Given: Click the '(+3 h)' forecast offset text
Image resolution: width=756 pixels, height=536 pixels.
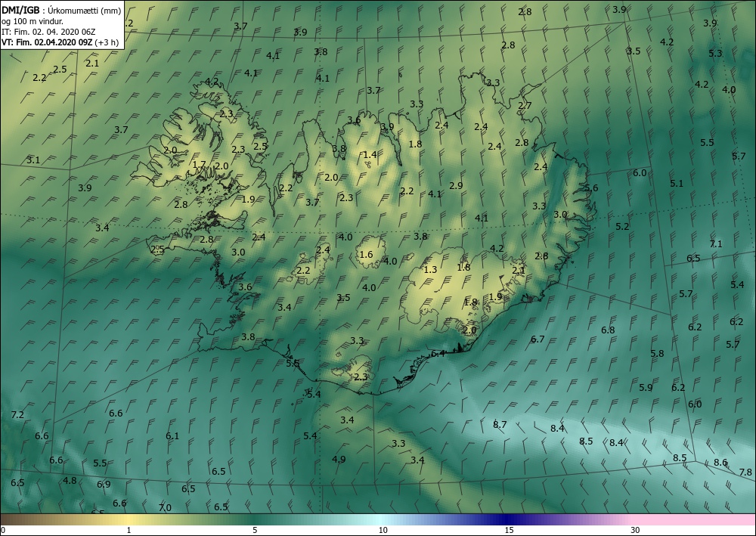Looking at the screenshot, I should coord(107,42).
